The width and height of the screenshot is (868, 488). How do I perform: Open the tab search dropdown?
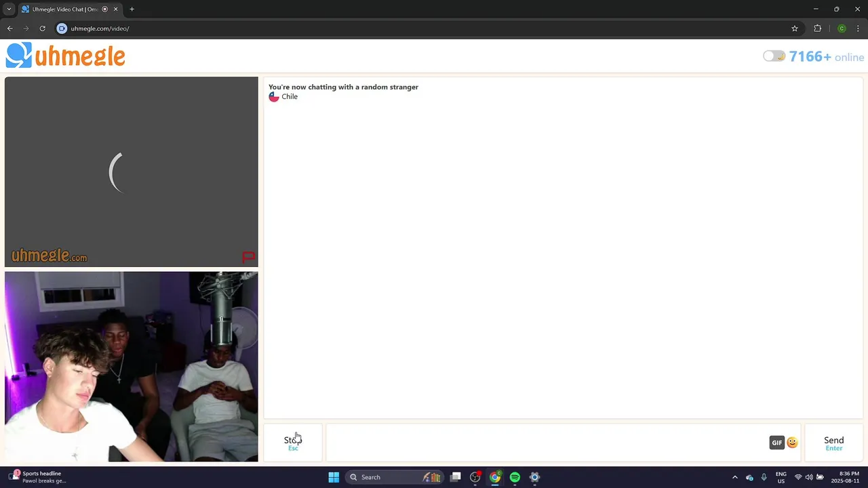9,9
